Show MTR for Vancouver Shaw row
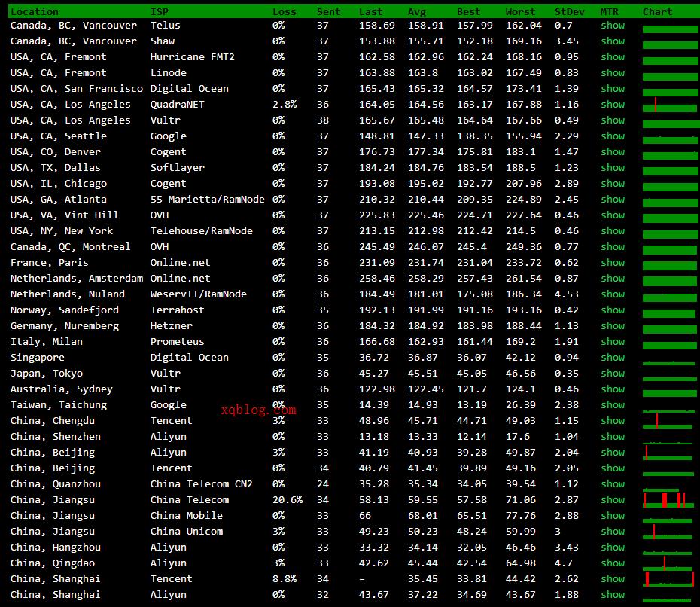 (x=613, y=41)
